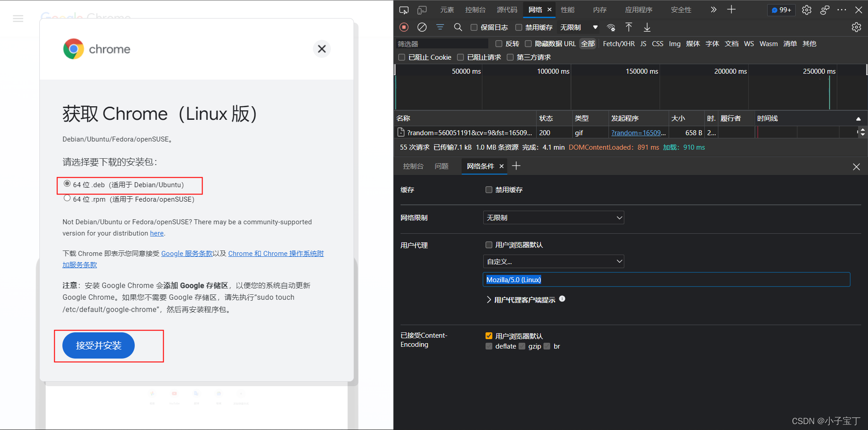
Task: Select the 64-bit .deb package option
Action: 67,184
